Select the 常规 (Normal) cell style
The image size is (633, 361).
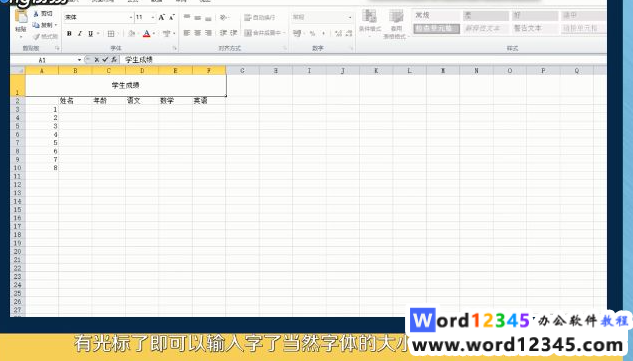pyautogui.click(x=436, y=15)
